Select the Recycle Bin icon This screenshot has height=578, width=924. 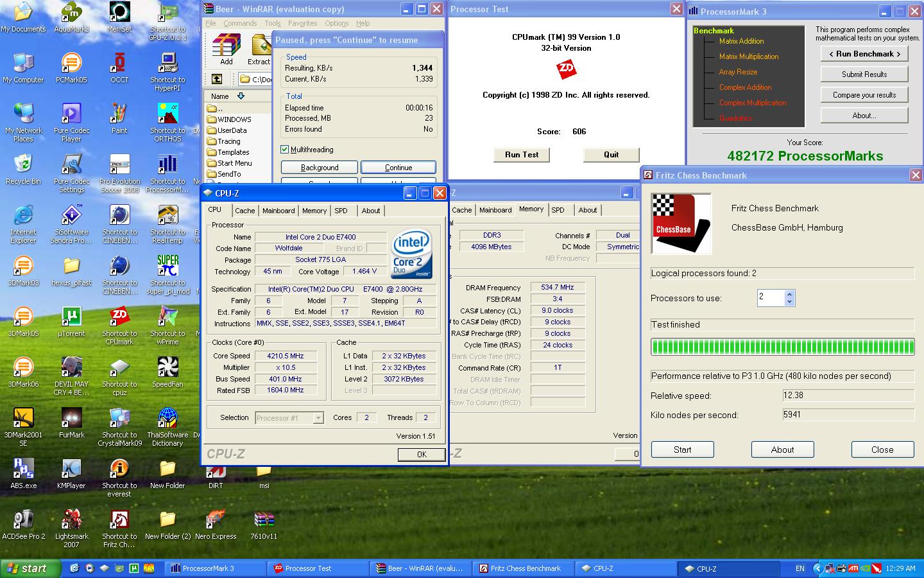(23, 169)
